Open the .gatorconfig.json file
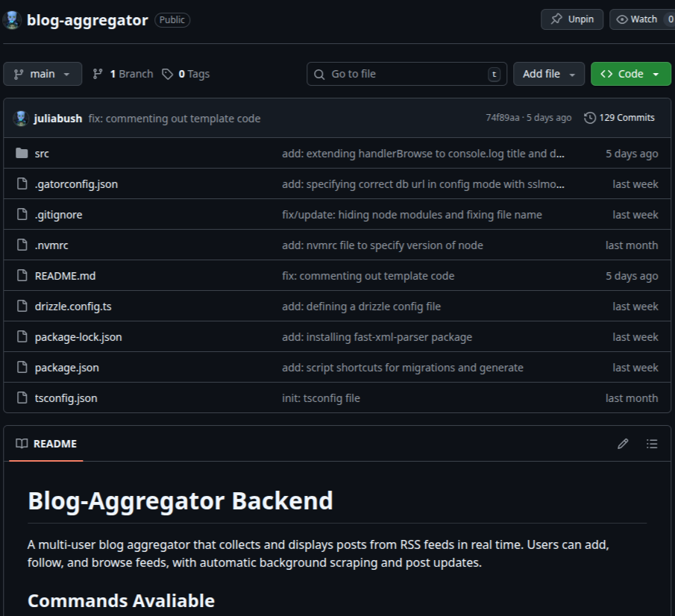675x616 pixels. point(76,184)
